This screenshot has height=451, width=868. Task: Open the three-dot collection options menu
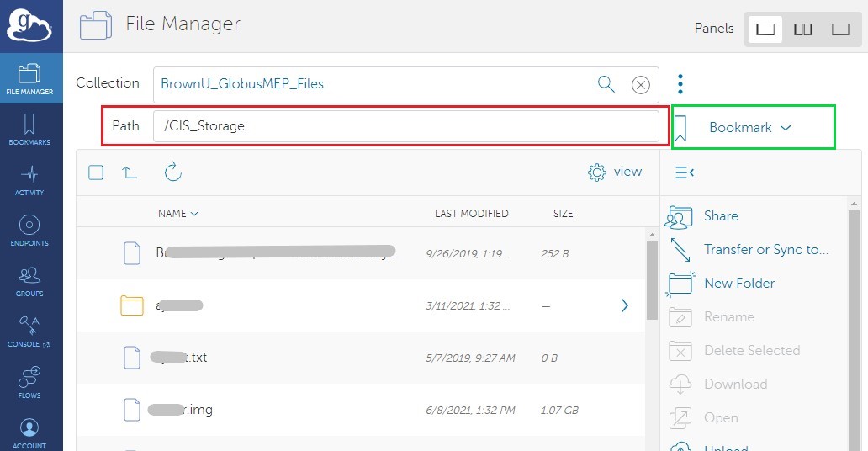coord(680,84)
